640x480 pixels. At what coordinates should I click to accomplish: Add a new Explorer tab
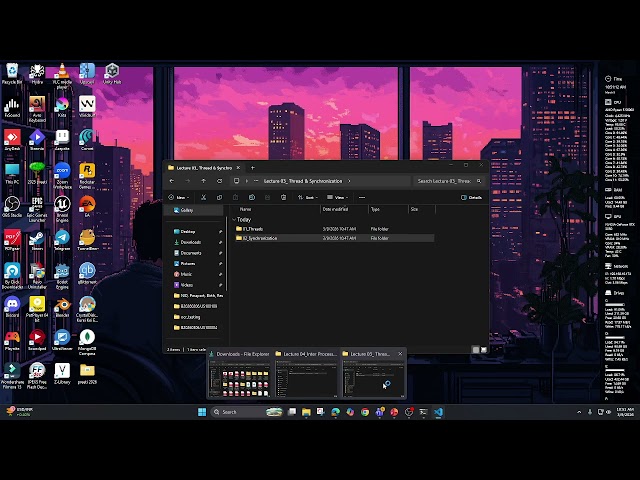point(253,168)
